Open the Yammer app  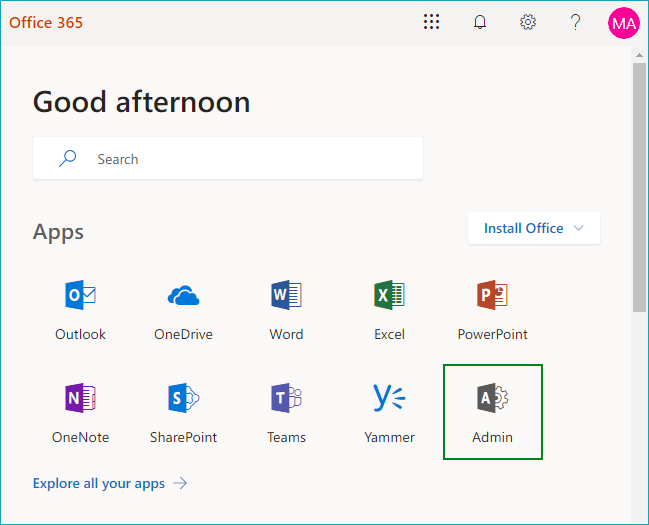(x=389, y=413)
